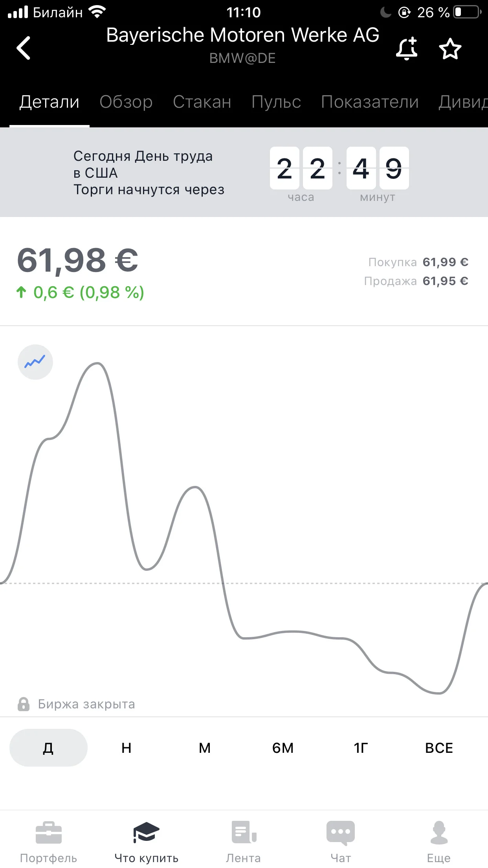
Task: Select the М monthly chart period
Action: pos(205,747)
